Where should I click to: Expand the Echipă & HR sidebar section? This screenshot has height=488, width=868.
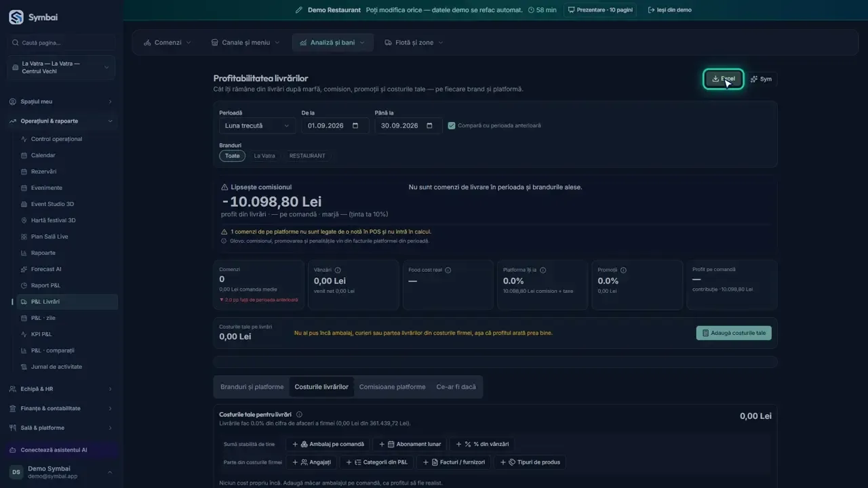tap(61, 389)
